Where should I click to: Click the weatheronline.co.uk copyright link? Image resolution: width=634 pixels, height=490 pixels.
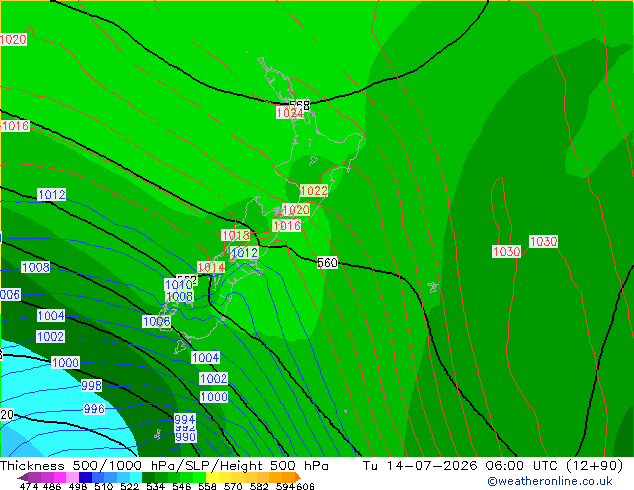(x=550, y=481)
